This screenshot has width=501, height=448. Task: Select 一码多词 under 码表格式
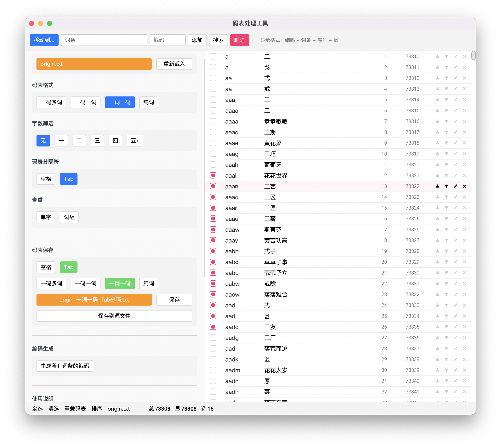(x=51, y=102)
